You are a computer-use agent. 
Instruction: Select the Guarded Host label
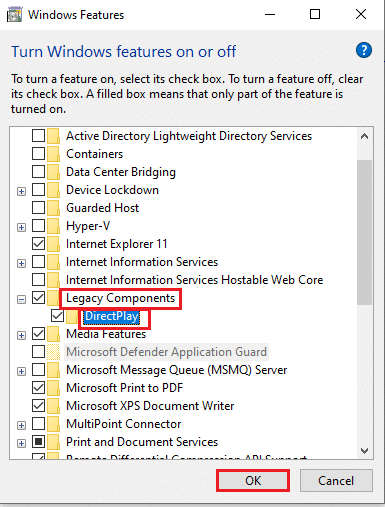click(102, 208)
